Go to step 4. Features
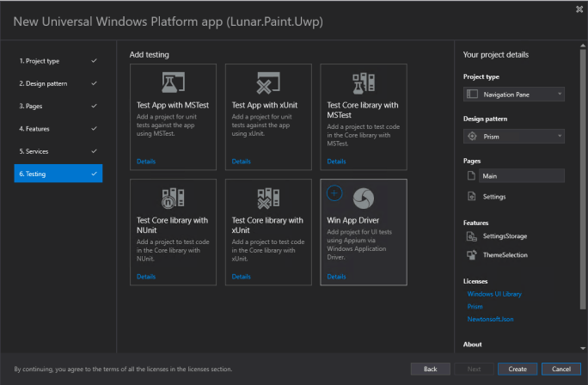The image size is (588, 385). (58, 129)
